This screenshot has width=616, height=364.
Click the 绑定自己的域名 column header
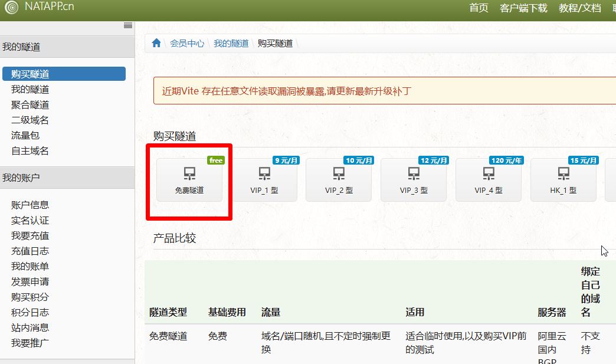[591, 292]
